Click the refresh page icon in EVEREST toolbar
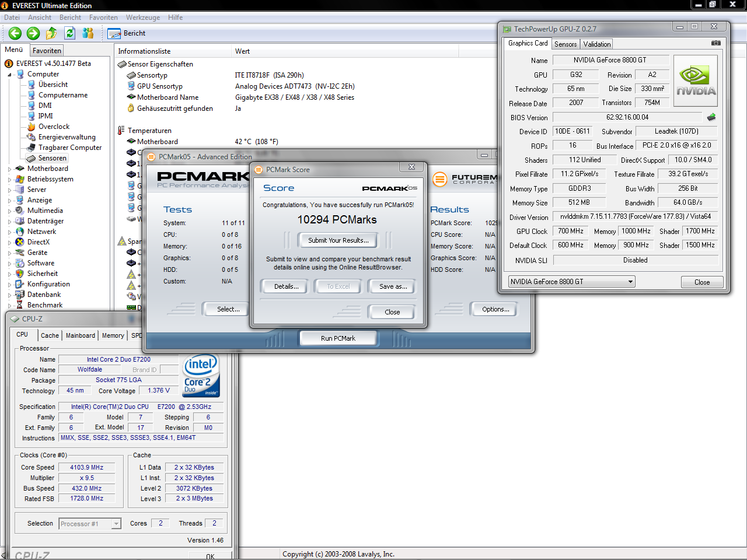The width and height of the screenshot is (747, 560). (70, 33)
